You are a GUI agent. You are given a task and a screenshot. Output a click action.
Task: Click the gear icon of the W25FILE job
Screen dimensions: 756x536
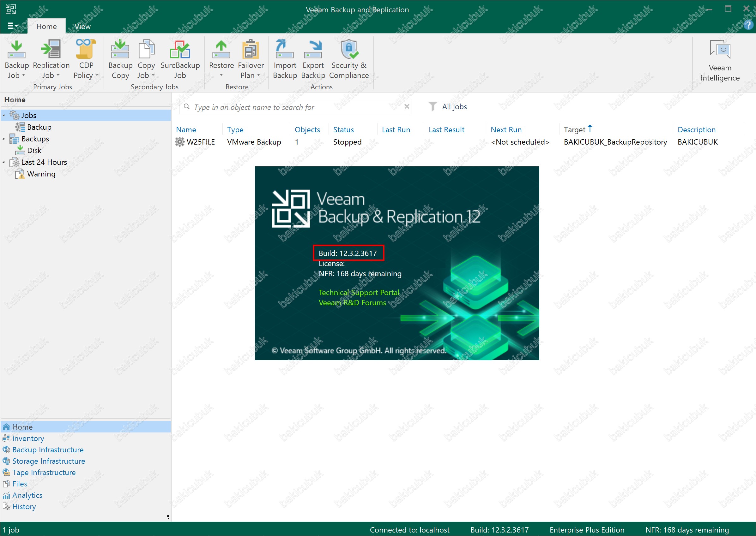(179, 142)
